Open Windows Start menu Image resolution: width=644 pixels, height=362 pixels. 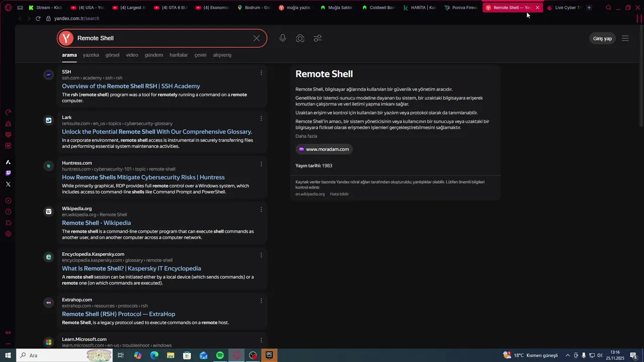8,355
